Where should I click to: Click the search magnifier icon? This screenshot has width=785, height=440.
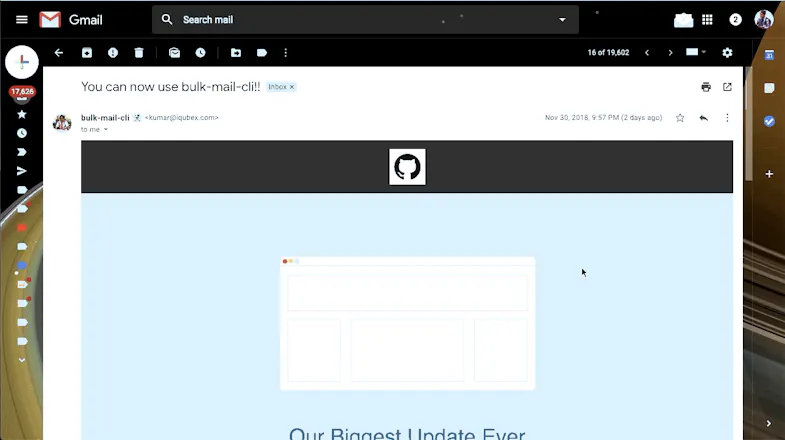pyautogui.click(x=167, y=20)
